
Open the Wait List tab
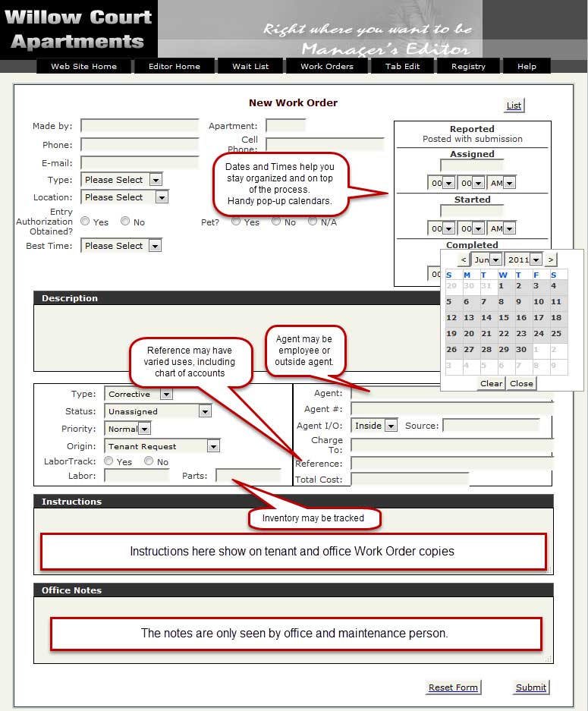pyautogui.click(x=250, y=66)
